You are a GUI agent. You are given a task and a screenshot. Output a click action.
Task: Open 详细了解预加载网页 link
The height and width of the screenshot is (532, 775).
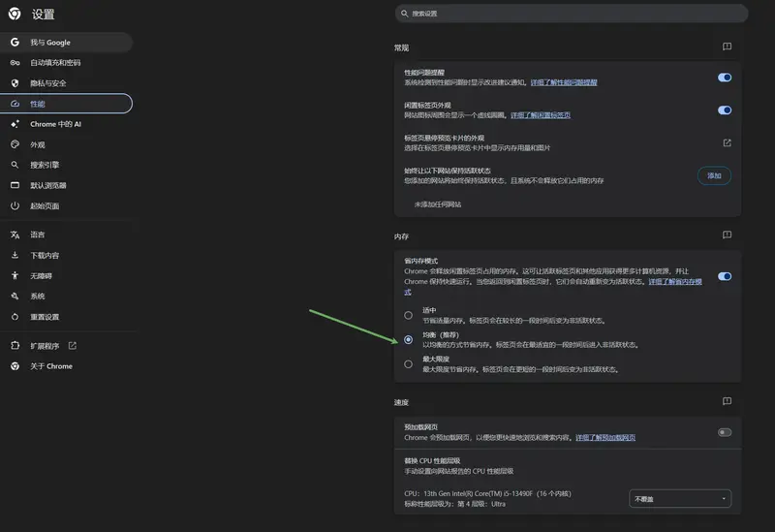click(605, 438)
